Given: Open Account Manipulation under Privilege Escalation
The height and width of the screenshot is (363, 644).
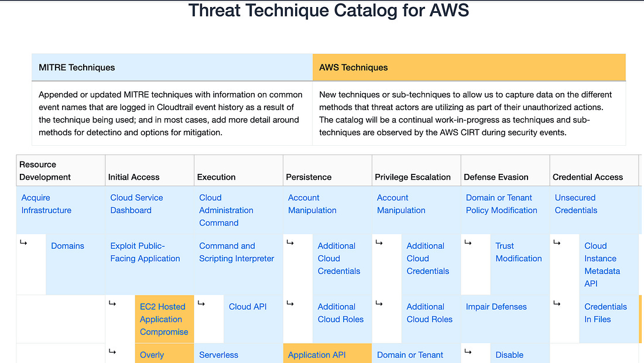Looking at the screenshot, I should [x=401, y=204].
